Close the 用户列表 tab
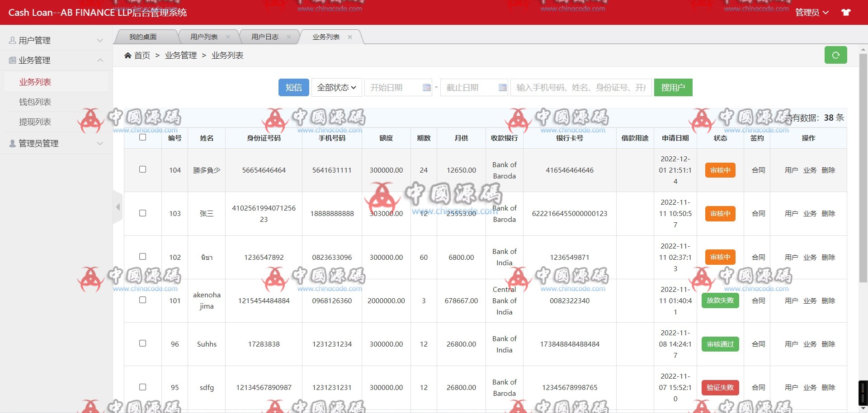The width and height of the screenshot is (868, 413). (228, 37)
